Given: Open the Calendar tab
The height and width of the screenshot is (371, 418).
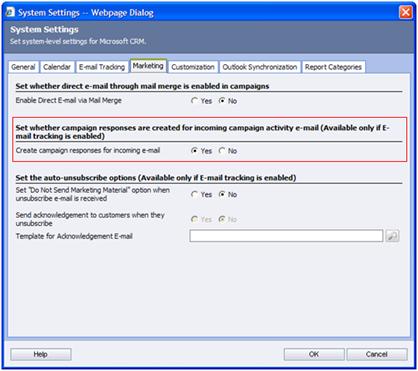Looking at the screenshot, I should click(57, 67).
